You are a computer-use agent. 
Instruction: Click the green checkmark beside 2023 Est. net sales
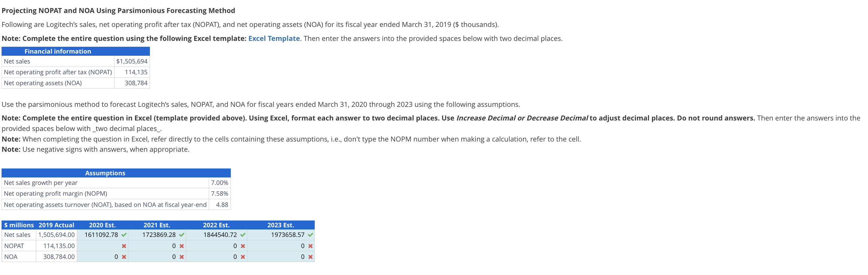point(311,235)
